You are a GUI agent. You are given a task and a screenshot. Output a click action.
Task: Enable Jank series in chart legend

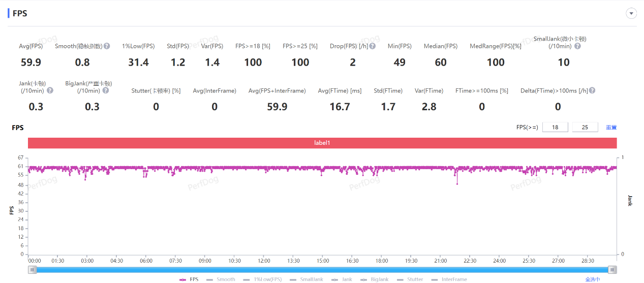[342, 279]
